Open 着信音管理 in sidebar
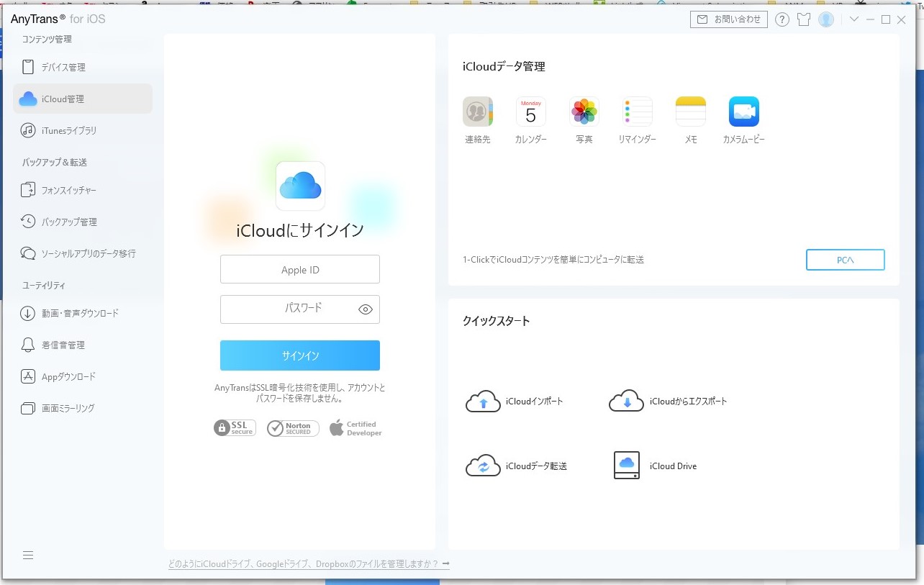 point(83,345)
